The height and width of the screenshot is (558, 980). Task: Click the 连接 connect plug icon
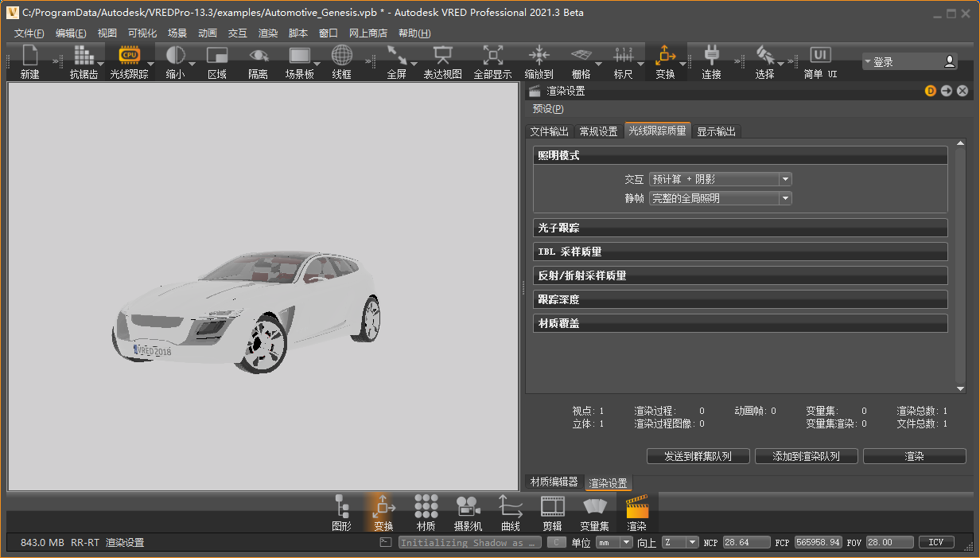[x=711, y=55]
